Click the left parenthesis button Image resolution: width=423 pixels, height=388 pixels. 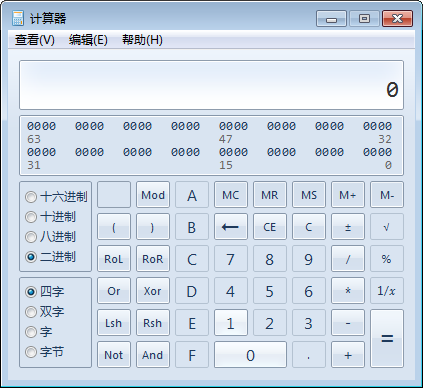114,227
